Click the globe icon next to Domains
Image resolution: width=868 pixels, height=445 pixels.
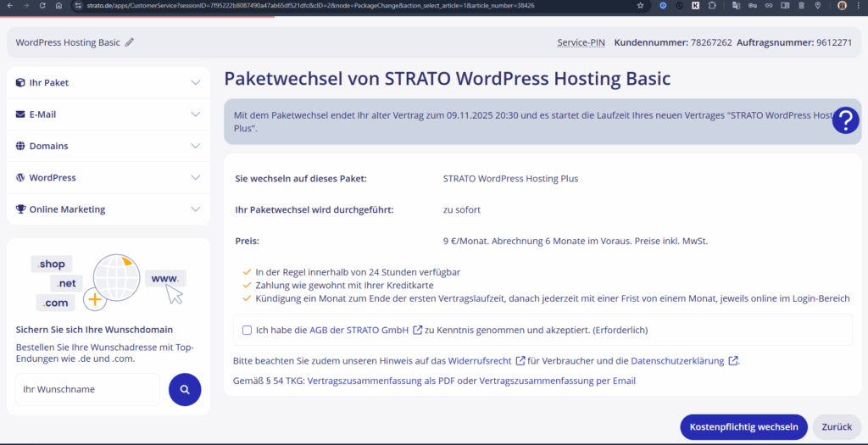20,146
